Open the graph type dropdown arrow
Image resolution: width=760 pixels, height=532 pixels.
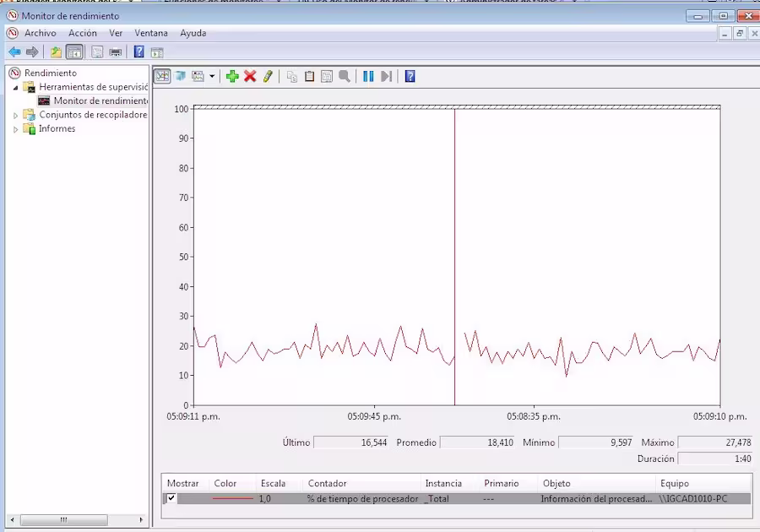click(212, 76)
